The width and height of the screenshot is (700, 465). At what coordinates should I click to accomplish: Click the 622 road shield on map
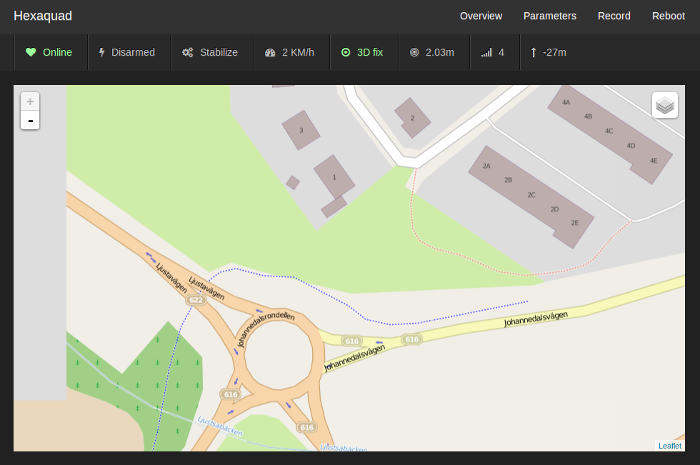coord(196,300)
